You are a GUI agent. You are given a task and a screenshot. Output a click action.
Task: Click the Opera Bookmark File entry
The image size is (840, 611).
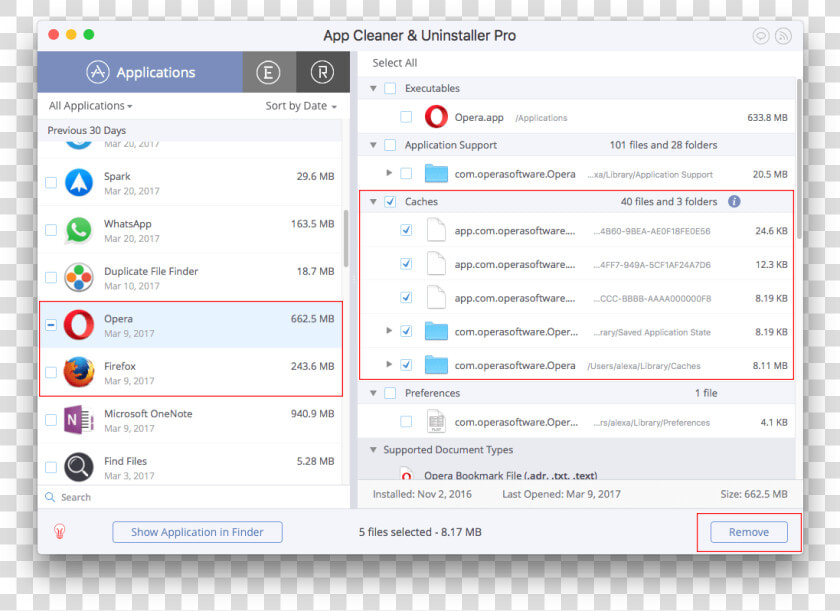(x=511, y=474)
